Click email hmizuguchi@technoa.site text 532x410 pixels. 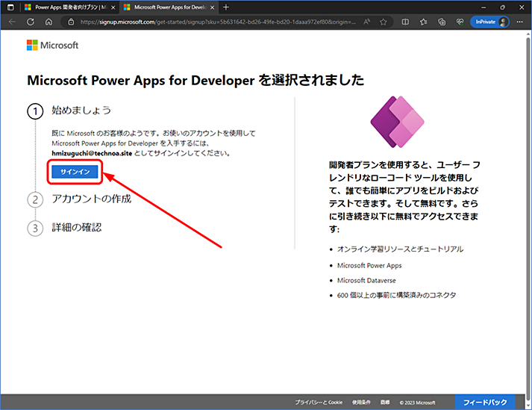point(92,153)
